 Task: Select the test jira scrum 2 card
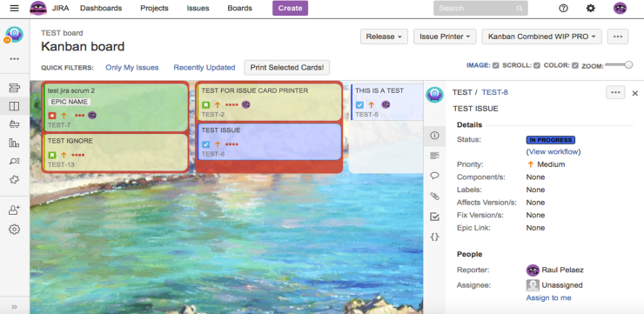(x=116, y=108)
